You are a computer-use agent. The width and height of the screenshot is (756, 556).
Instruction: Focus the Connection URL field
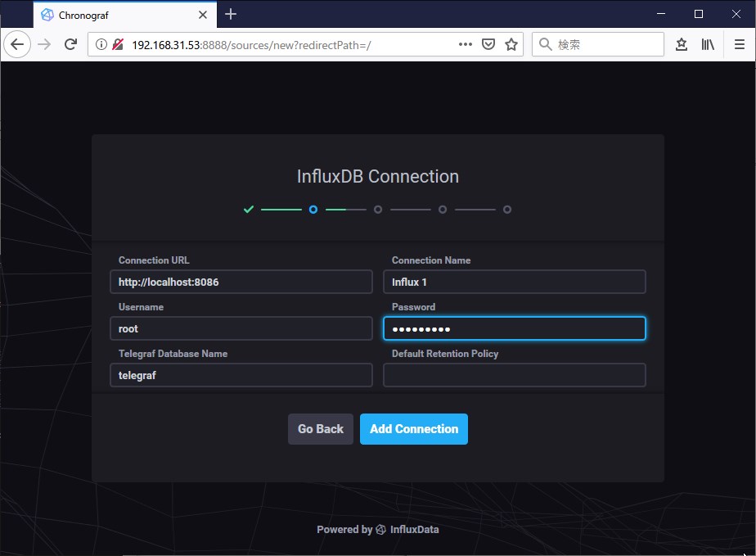click(241, 282)
